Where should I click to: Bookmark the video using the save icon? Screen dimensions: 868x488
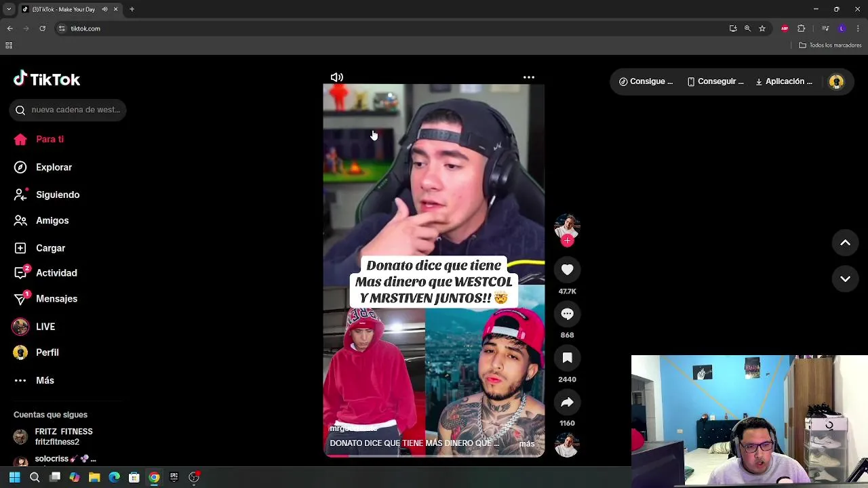(x=567, y=358)
